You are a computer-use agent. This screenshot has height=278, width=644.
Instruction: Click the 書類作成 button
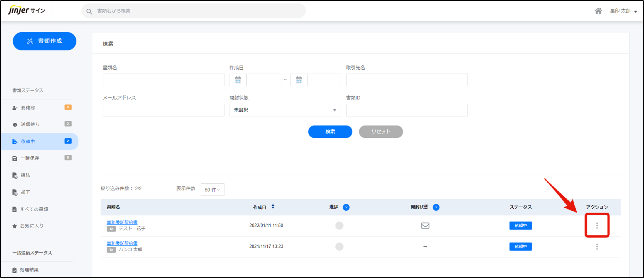[45, 41]
